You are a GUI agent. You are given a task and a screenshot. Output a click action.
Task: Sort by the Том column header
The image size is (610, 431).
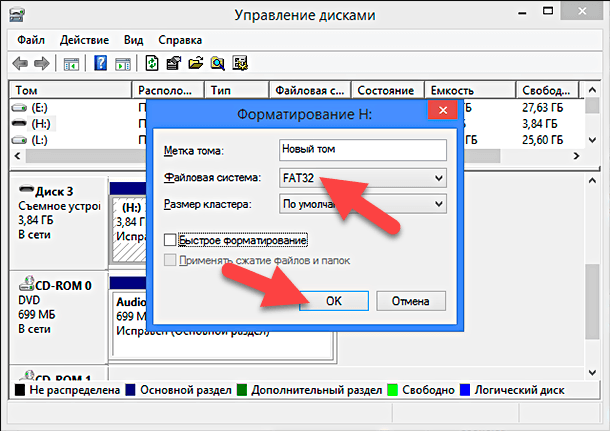tap(70, 90)
